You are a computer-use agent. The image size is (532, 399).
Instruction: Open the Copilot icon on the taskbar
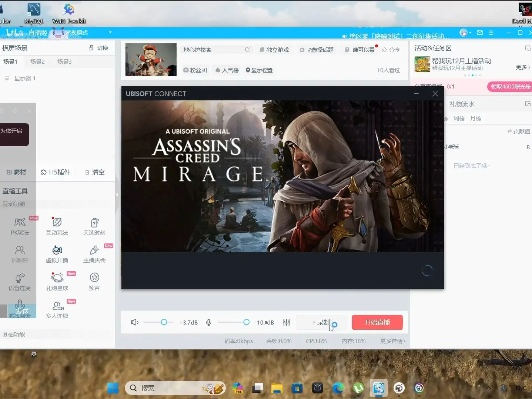click(237, 388)
